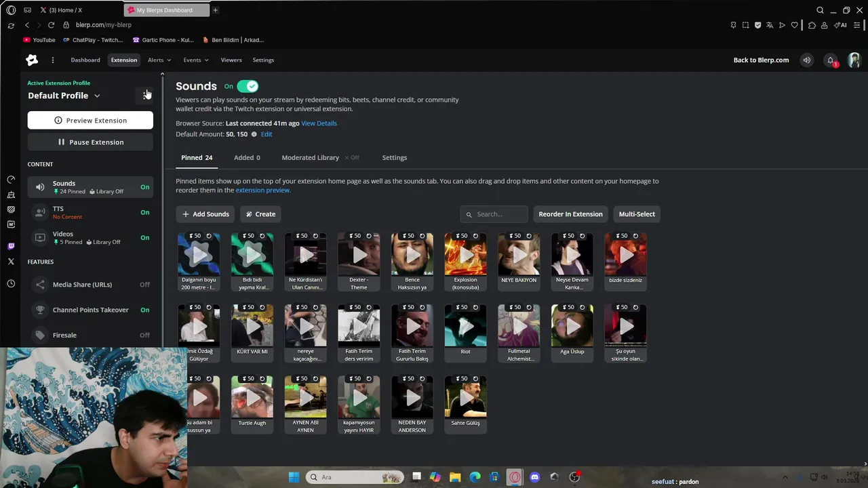Open the three-dot menu beside Blerp logo

point(53,60)
